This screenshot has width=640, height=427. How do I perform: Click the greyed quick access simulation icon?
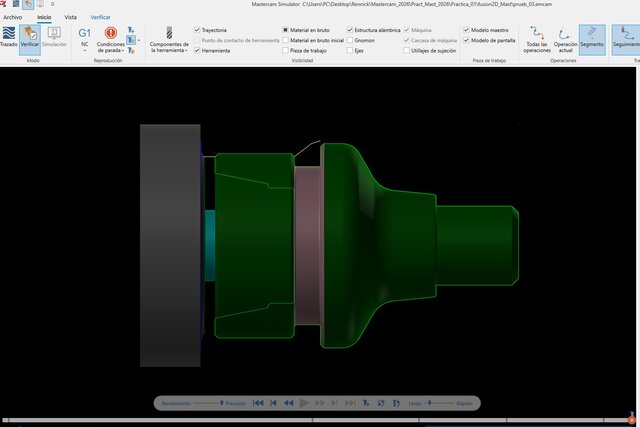tap(40, 4)
